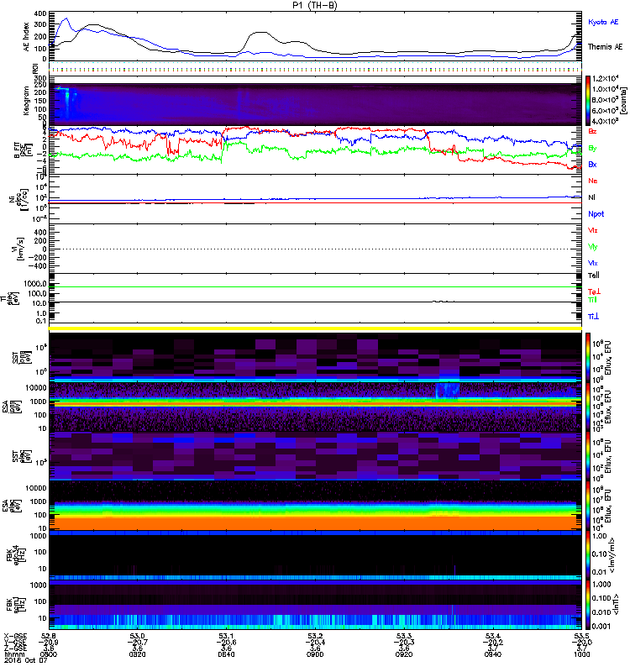Click the FBK nT color bar
Image resolution: width=630 pixels, height=672 pixels.
coord(588,605)
